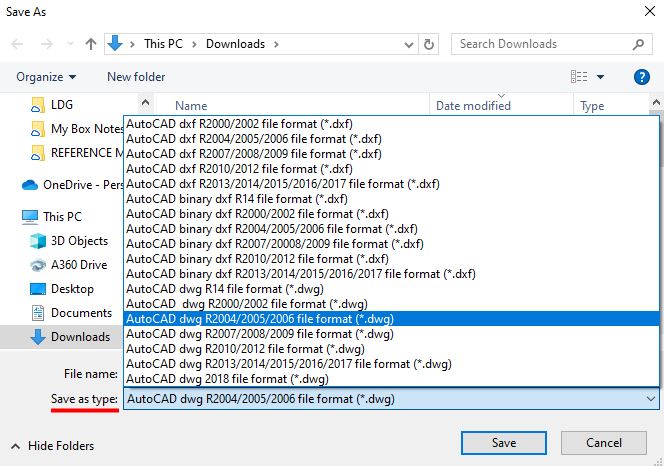Open Help with the question mark icon
This screenshot has height=466, width=664.
coord(642,77)
